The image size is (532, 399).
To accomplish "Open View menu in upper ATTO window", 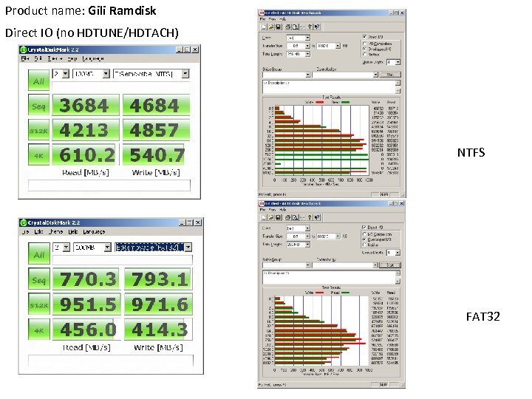I will point(272,19).
